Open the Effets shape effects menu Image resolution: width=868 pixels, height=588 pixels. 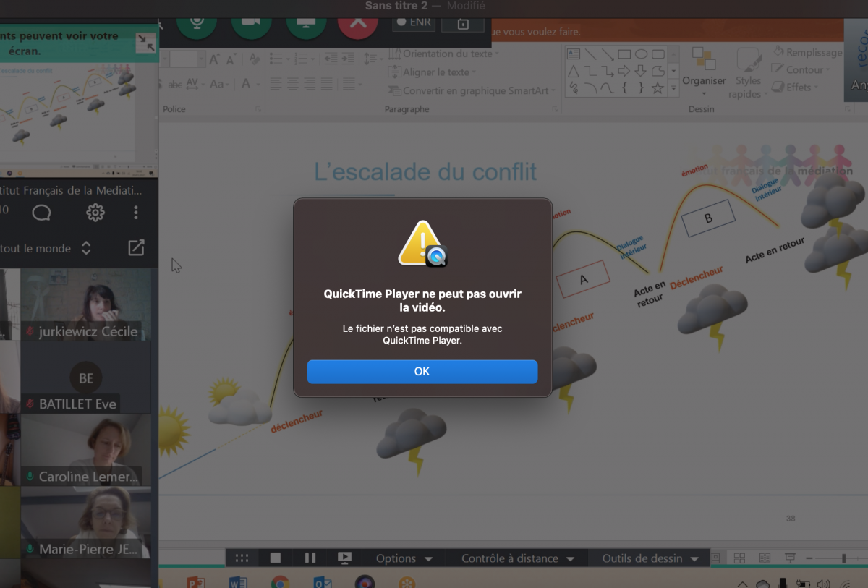[794, 87]
